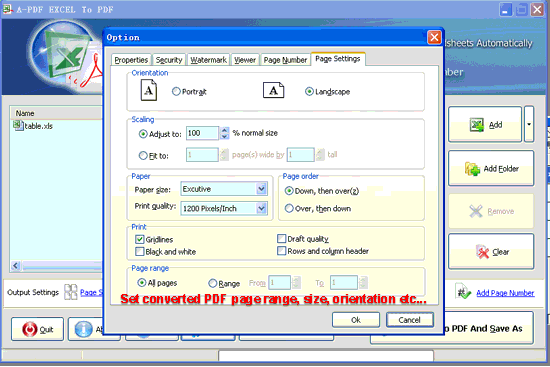
Task: Close the Option dialog
Action: [x=434, y=37]
